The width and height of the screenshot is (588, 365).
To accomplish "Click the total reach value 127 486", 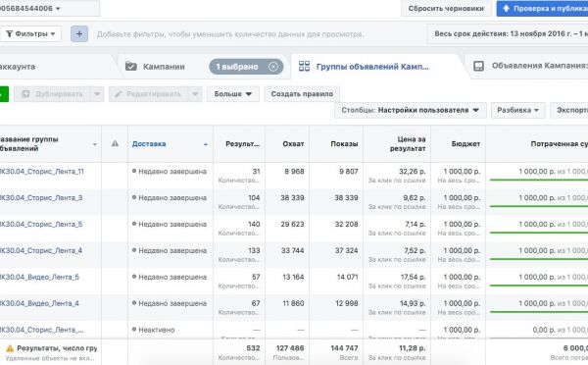I will pyautogui.click(x=290, y=348).
